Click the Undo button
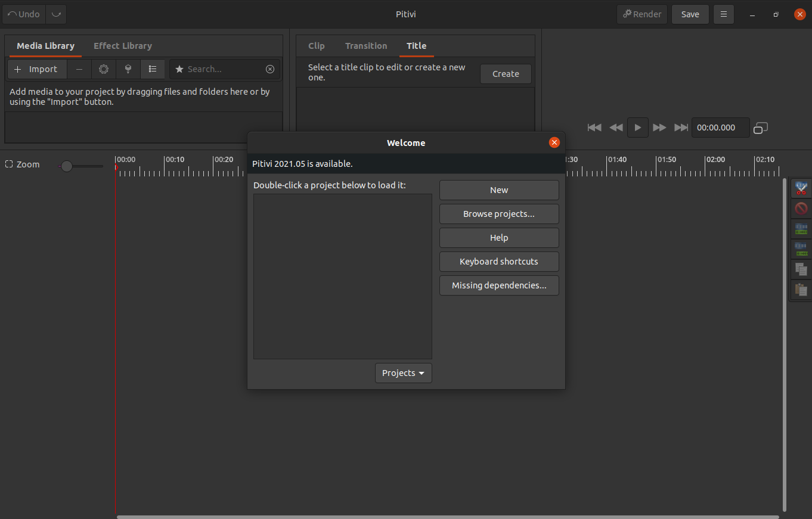The height and width of the screenshot is (519, 812). point(24,14)
